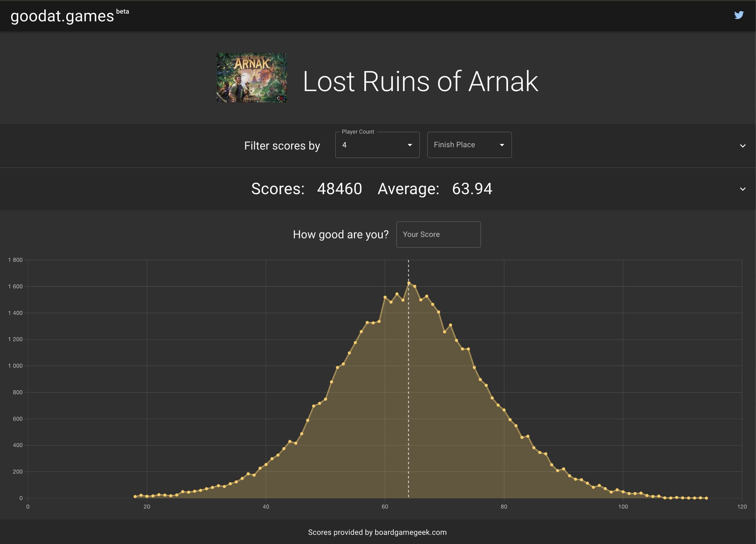Select the peak data point on chart
This screenshot has width=756, height=544.
point(409,283)
